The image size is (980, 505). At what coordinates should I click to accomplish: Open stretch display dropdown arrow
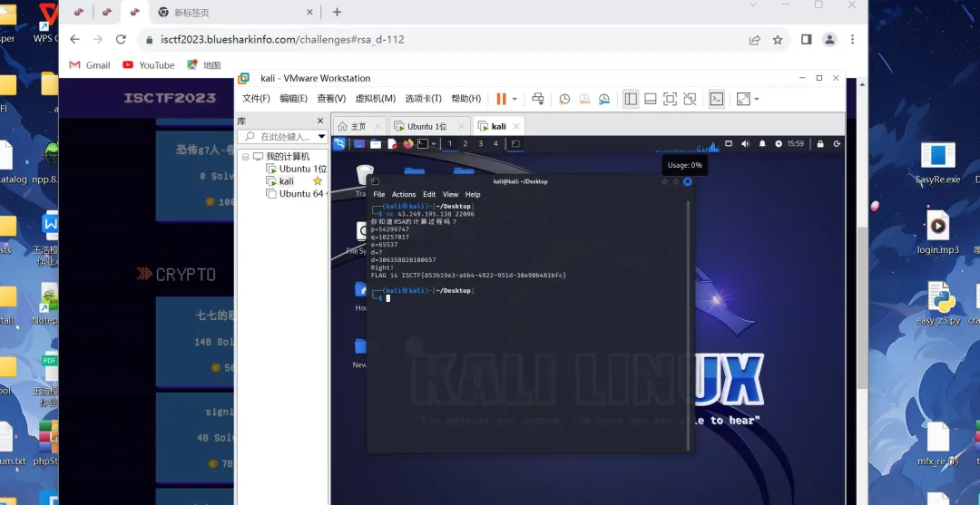[756, 99]
